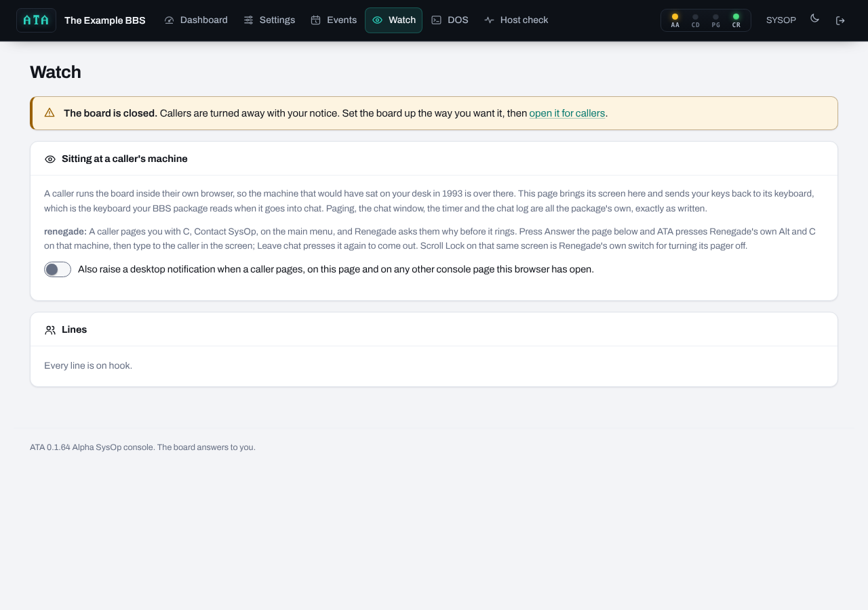The height and width of the screenshot is (610, 868).
Task: Click the CD status light
Action: [x=695, y=20]
